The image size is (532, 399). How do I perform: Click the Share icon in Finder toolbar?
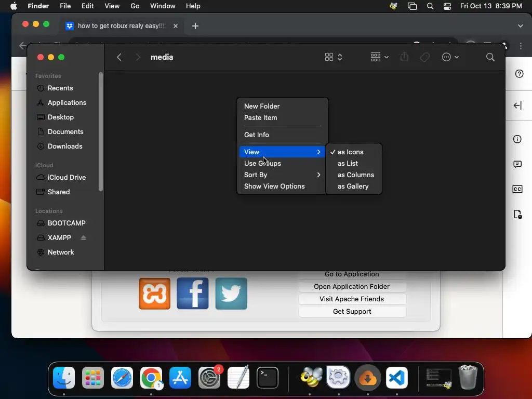coord(404,57)
